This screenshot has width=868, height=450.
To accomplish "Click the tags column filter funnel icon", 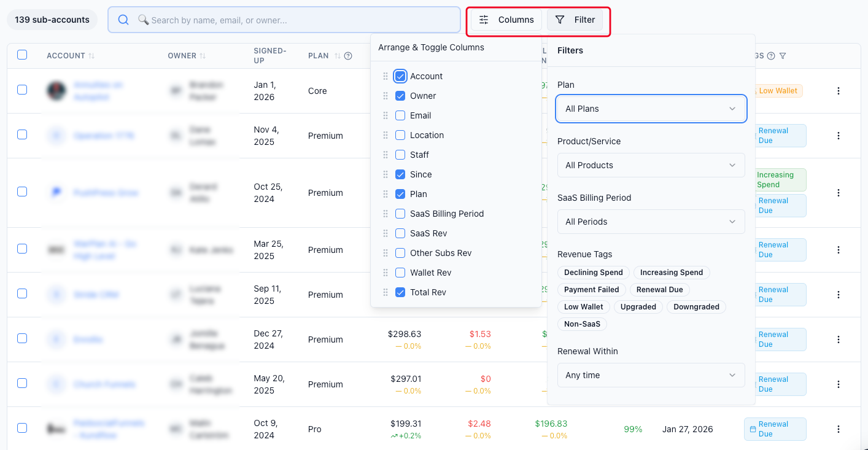I will coord(783,56).
